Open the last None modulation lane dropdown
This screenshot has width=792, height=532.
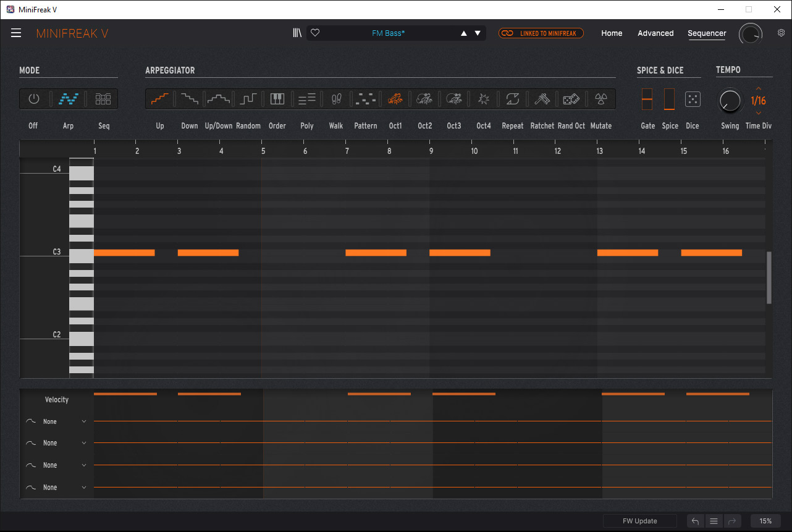point(84,488)
